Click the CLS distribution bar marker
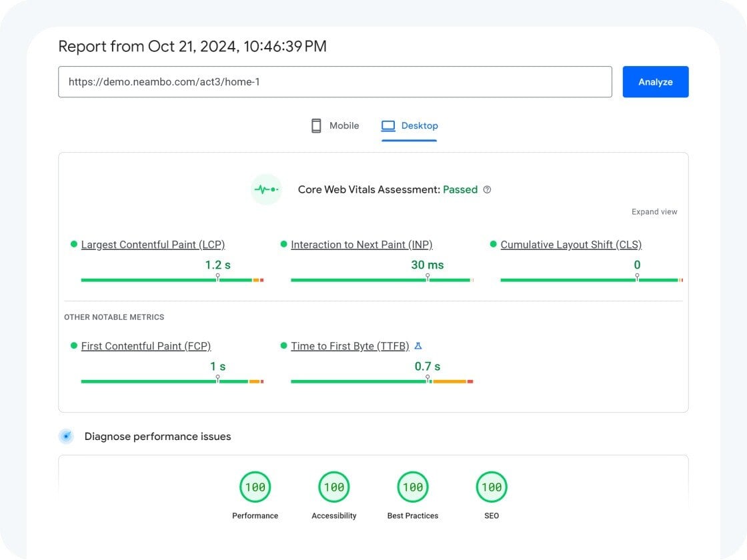The width and height of the screenshot is (747, 560). point(637,277)
